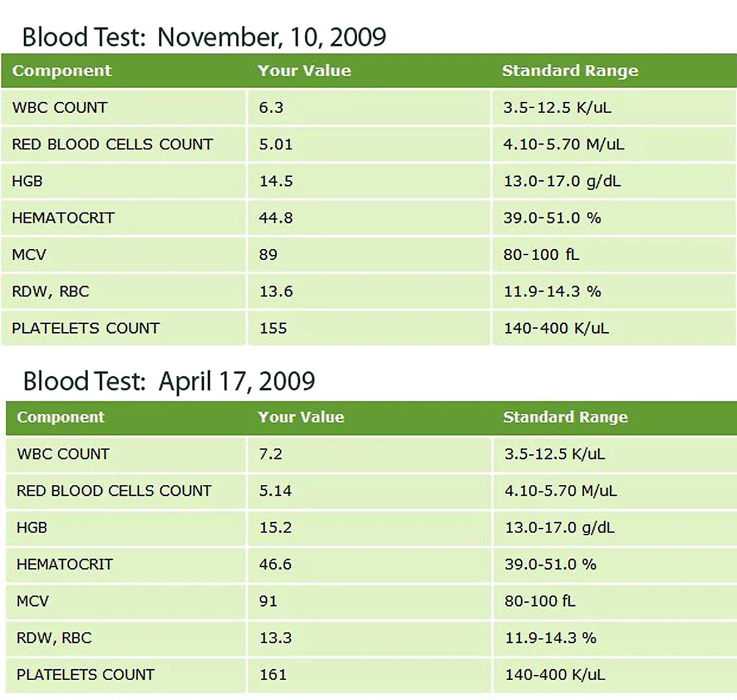Select HEMATOCRIT value 46.6
This screenshot has height=700, width=737.
(x=275, y=564)
